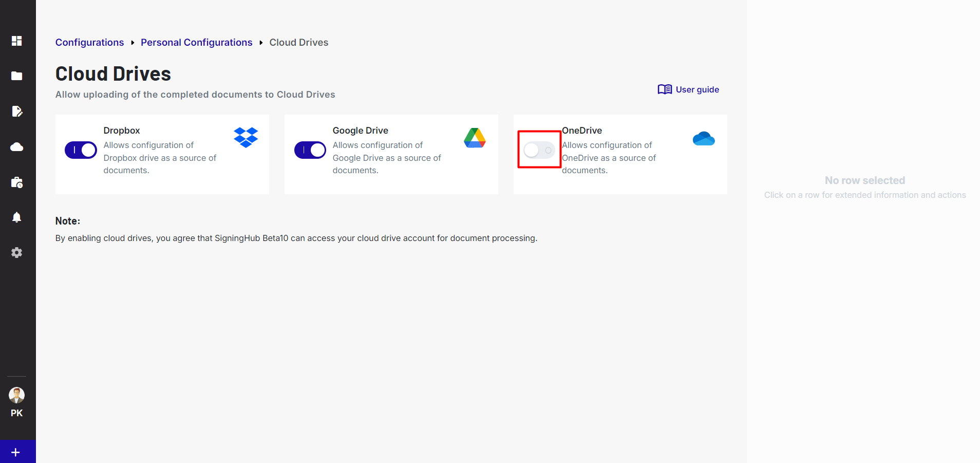This screenshot has width=980, height=463.
Task: Click the plus button at sidebar bottom
Action: [x=15, y=452]
